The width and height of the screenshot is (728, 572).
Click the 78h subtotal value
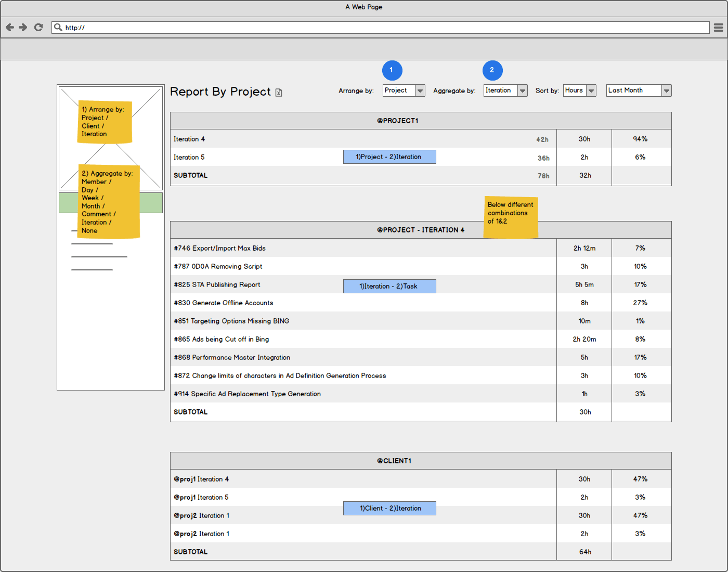(x=543, y=176)
